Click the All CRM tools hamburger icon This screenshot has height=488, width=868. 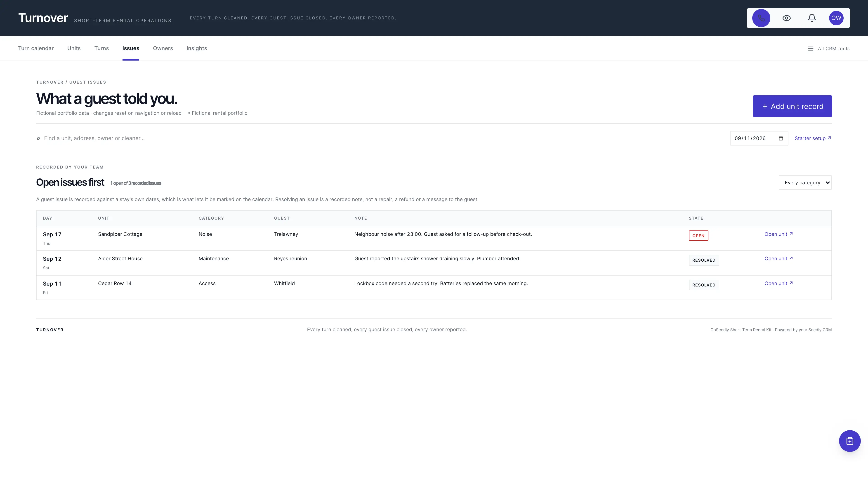(810, 49)
